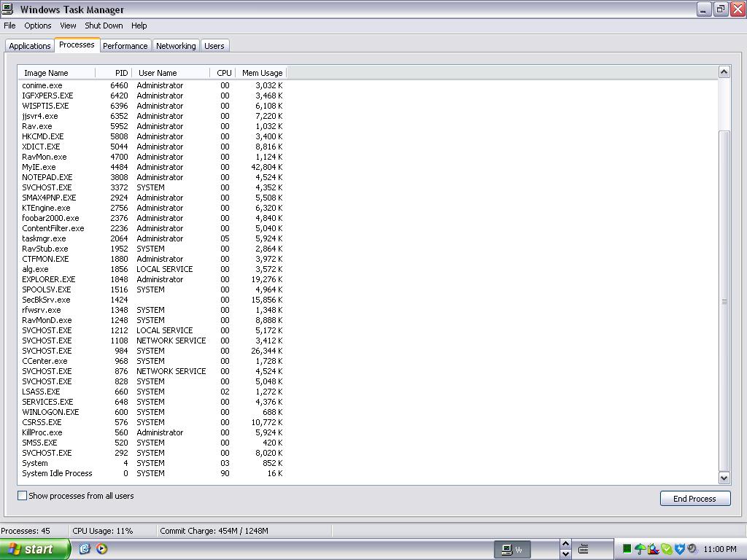Click the taskbar toolbar down arrow
The height and width of the screenshot is (560, 747).
pyautogui.click(x=565, y=554)
